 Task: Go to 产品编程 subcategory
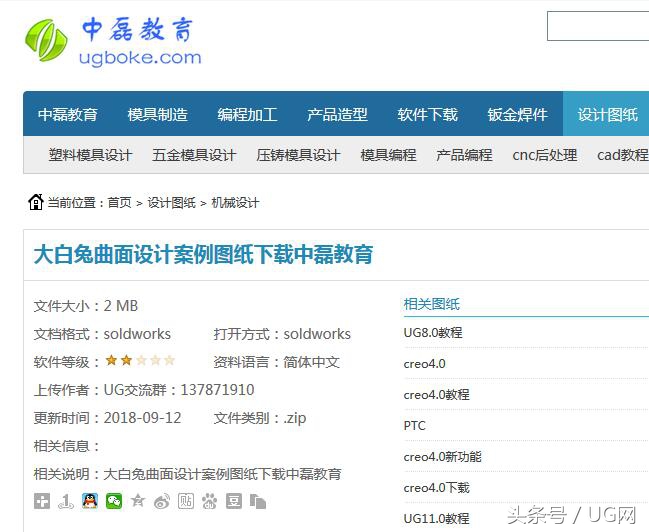click(464, 155)
